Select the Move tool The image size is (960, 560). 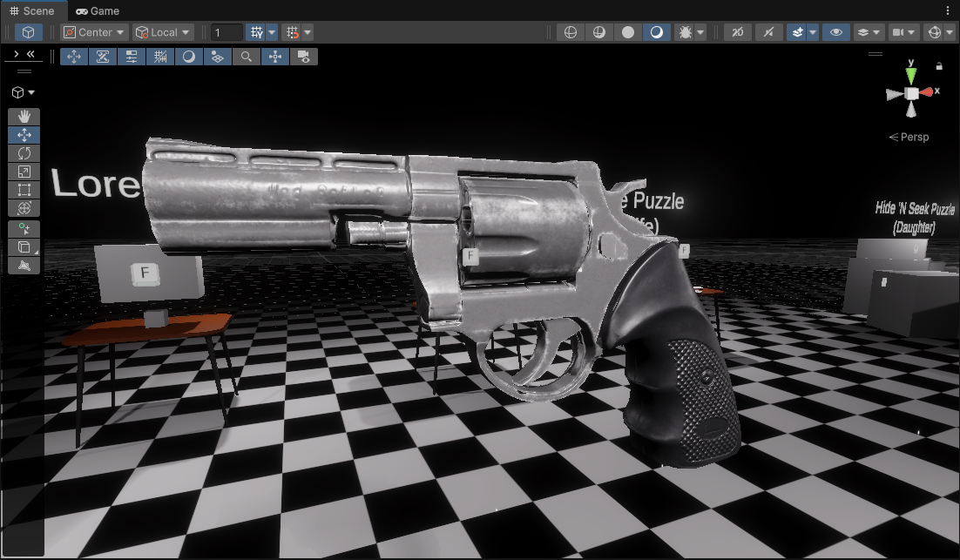[24, 135]
